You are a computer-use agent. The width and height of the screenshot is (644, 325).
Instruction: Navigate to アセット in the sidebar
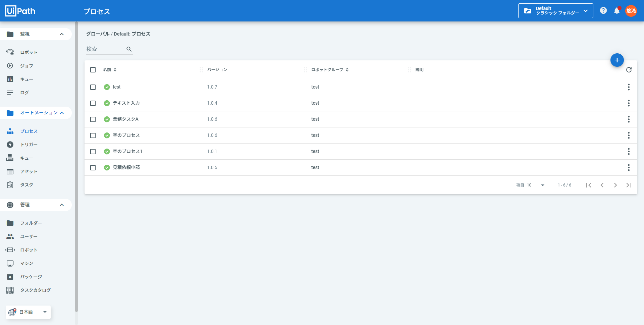click(x=29, y=171)
